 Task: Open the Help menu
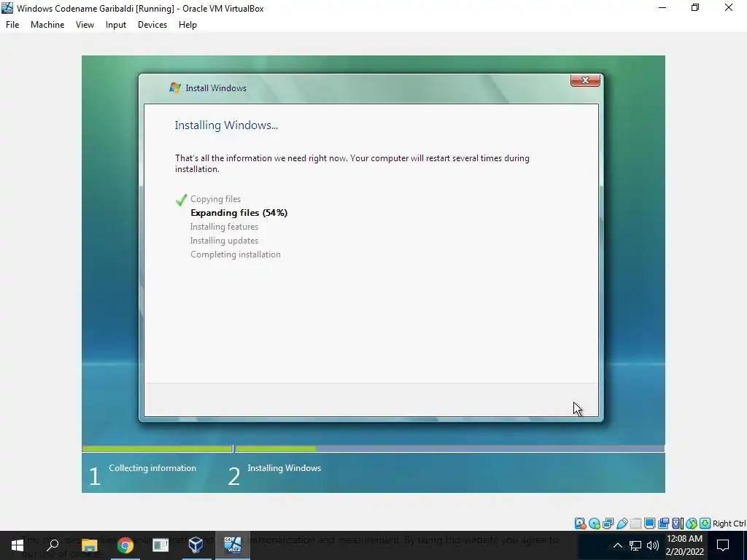click(x=187, y=25)
